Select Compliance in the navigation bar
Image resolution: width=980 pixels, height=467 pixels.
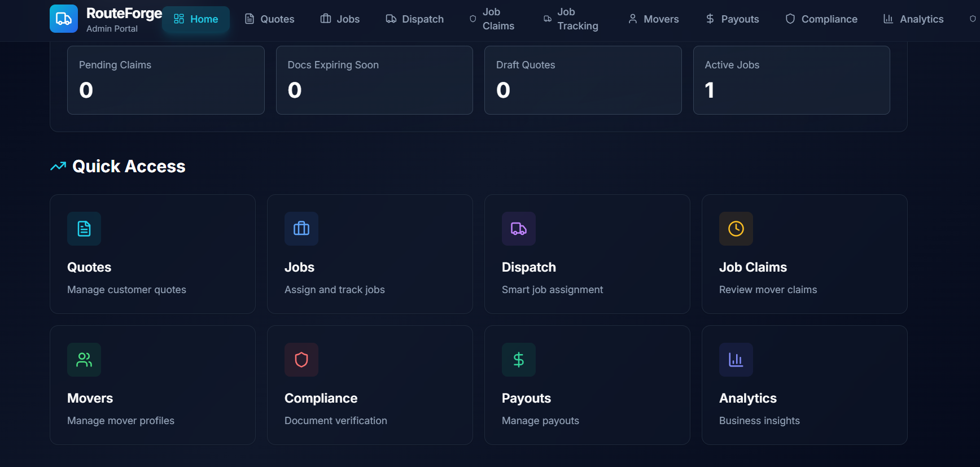821,19
